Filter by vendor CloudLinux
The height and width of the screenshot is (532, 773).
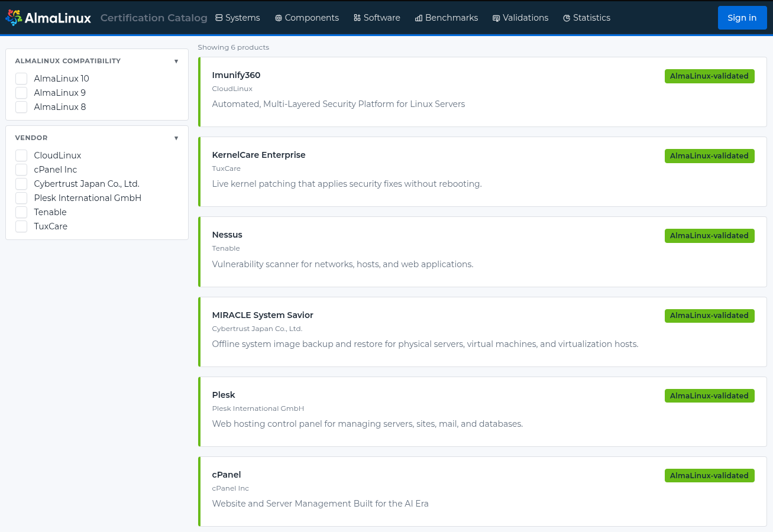tap(21, 155)
